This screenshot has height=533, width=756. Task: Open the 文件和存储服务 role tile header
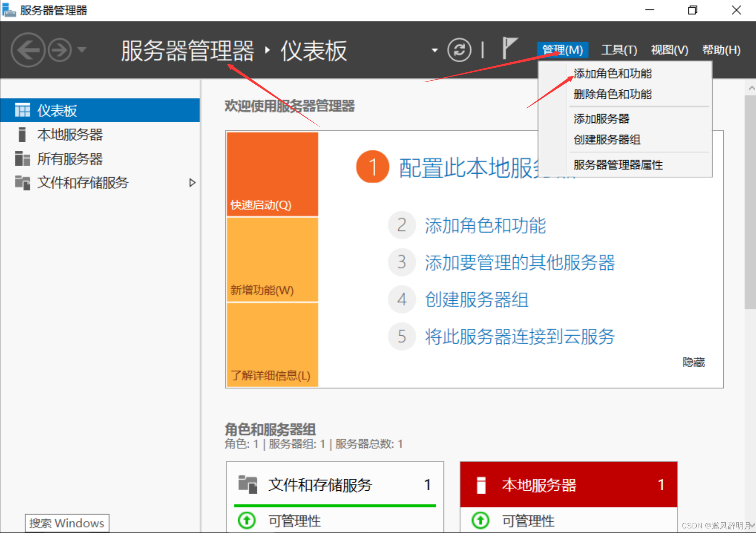(335, 485)
